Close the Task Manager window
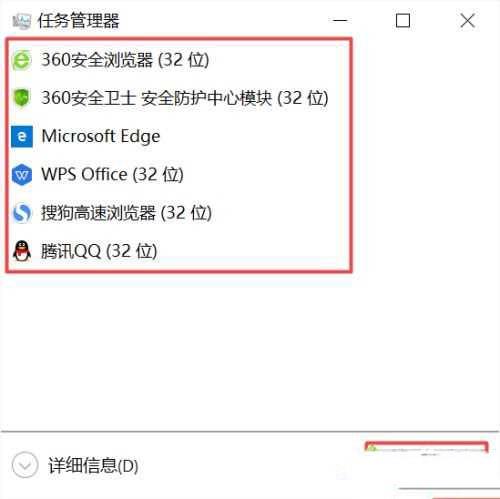Viewport: 500px width, 499px height. point(467,21)
